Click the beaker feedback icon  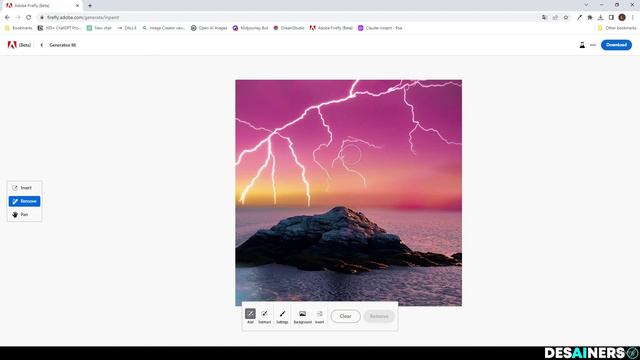(x=582, y=45)
